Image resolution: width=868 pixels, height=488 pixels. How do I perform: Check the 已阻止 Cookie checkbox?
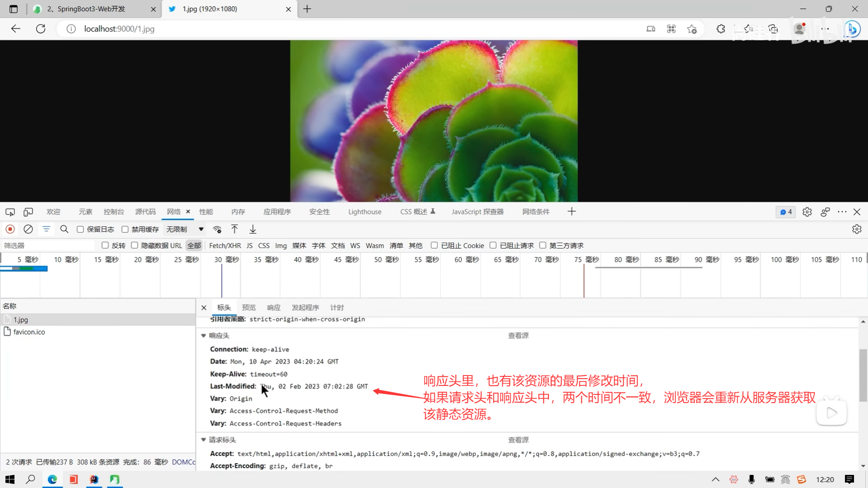(434, 245)
